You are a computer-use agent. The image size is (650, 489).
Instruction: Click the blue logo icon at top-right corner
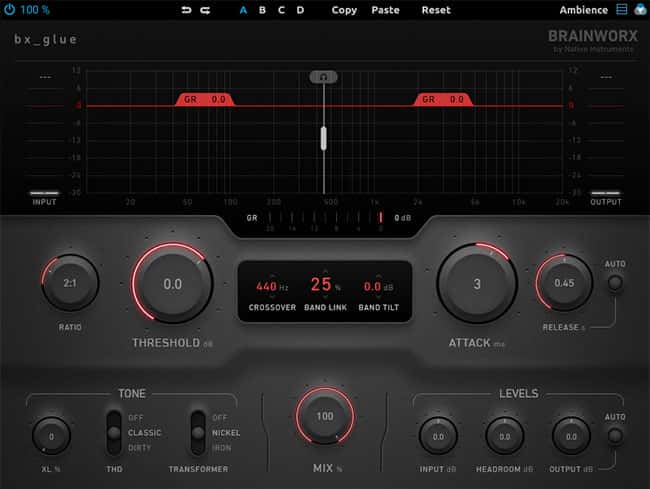[640, 10]
